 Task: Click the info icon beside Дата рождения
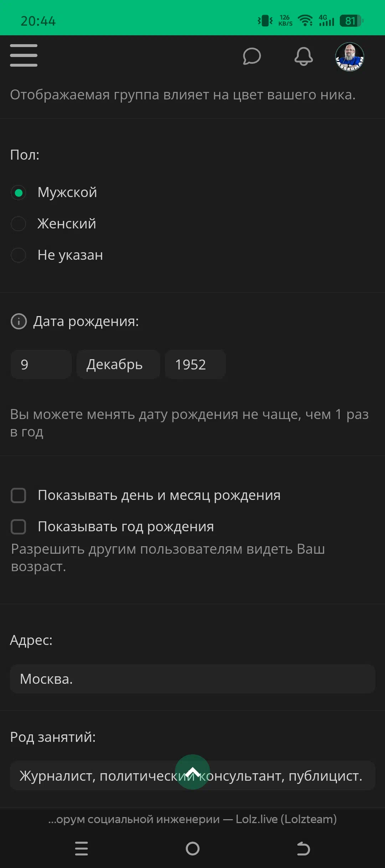[19, 321]
